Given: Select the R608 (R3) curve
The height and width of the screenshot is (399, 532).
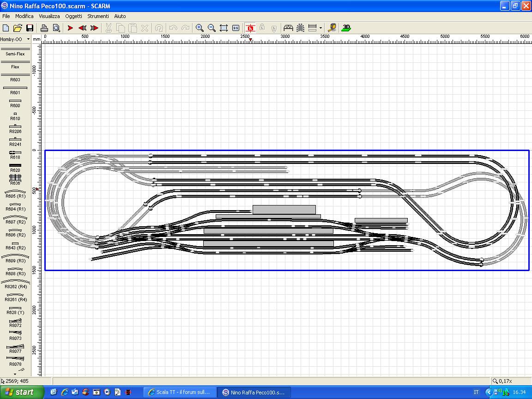Looking at the screenshot, I should tap(15, 272).
